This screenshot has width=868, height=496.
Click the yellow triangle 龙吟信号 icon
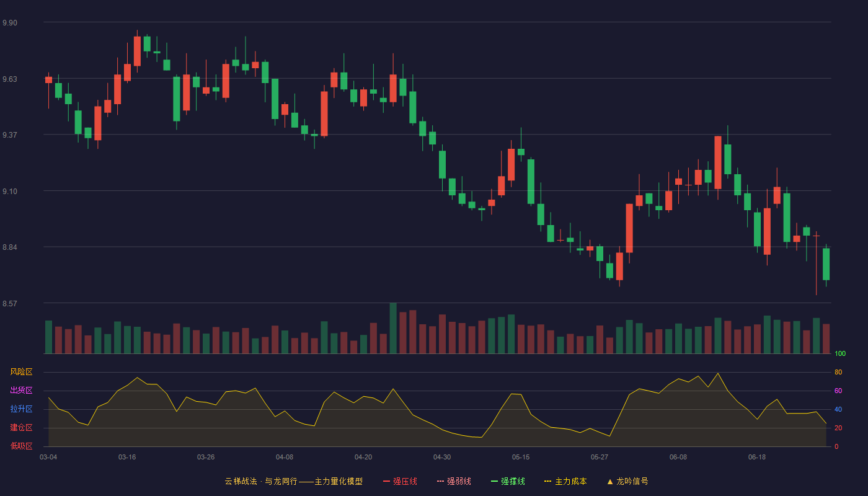click(610, 481)
